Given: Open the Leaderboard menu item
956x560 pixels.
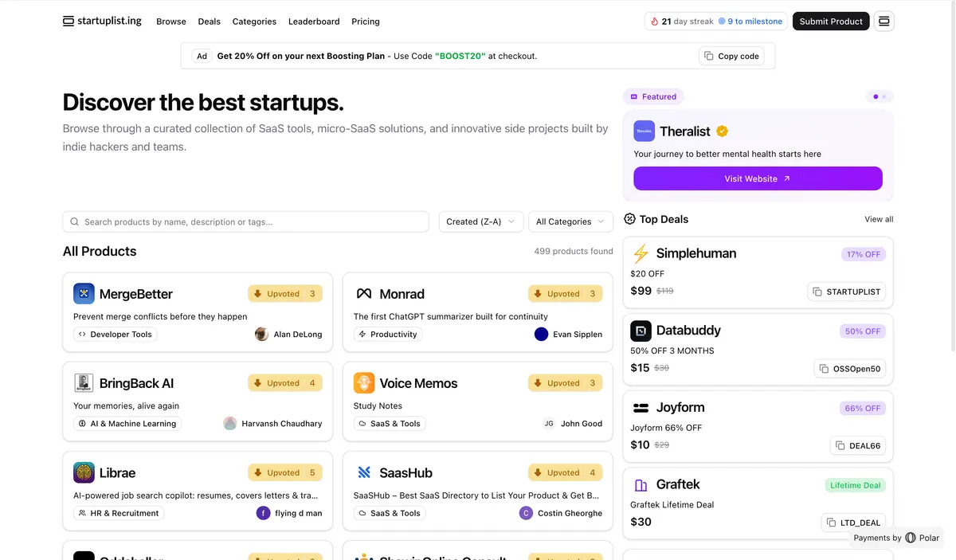Looking at the screenshot, I should pyautogui.click(x=314, y=22).
